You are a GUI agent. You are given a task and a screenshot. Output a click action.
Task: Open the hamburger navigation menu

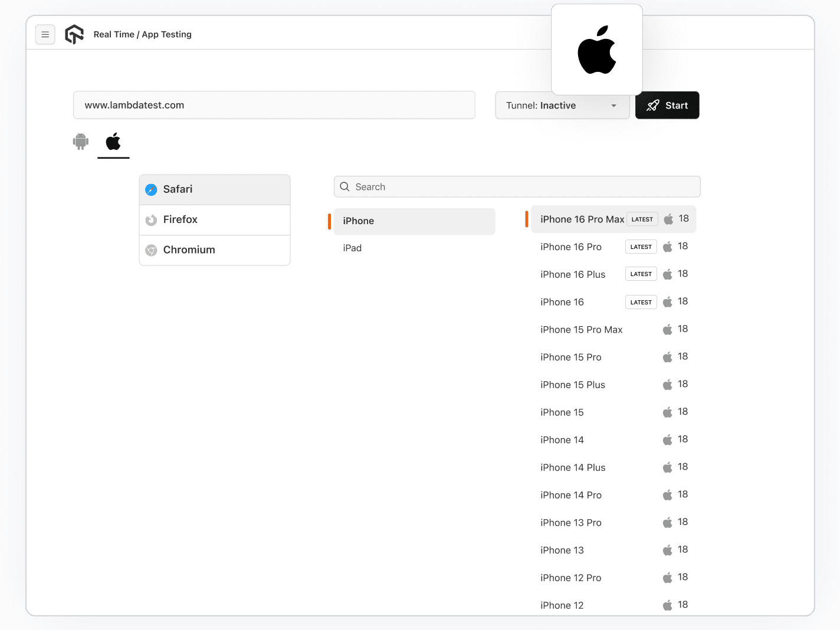(45, 34)
